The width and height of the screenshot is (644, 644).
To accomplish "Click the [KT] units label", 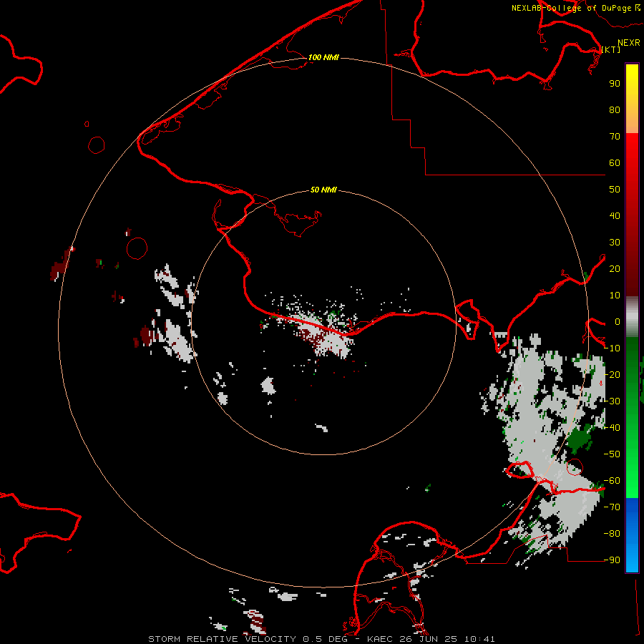I will (611, 49).
